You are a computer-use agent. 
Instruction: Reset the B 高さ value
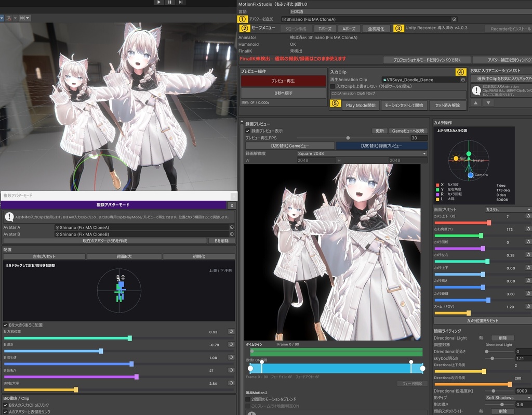coord(231,344)
